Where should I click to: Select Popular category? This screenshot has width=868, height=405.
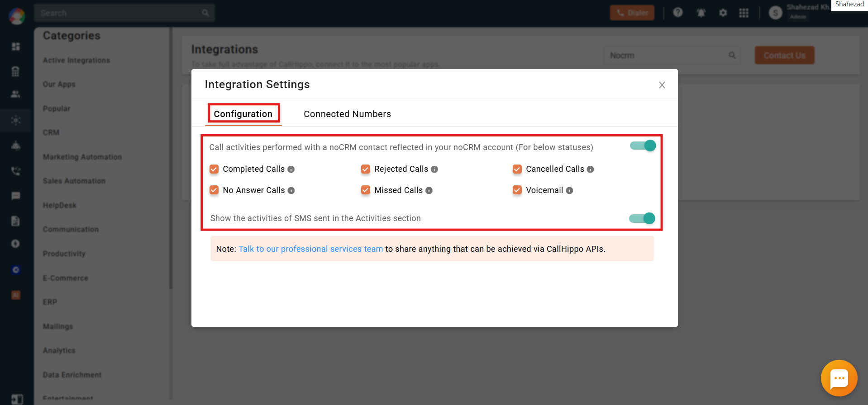click(57, 108)
